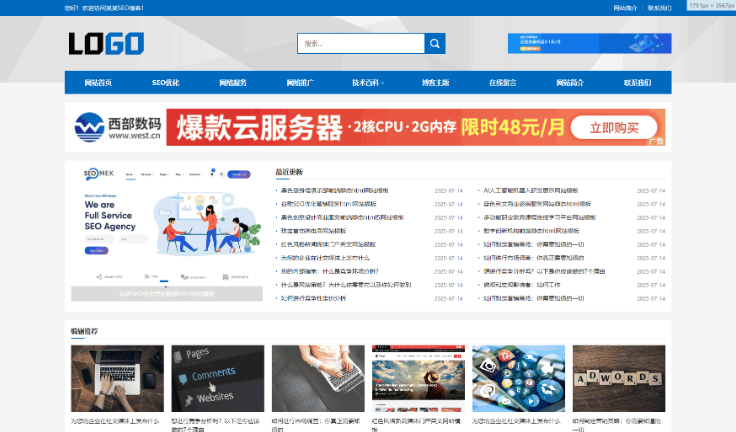Image resolution: width=736 pixels, height=432 pixels.
Task: Expand the 技术百科 dropdown menu
Action: point(368,83)
